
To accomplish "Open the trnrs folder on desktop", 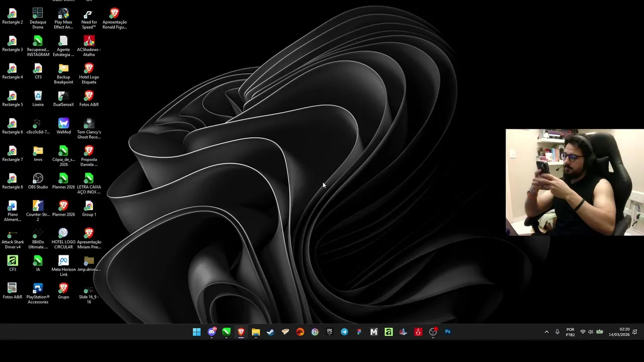I will coord(38,153).
